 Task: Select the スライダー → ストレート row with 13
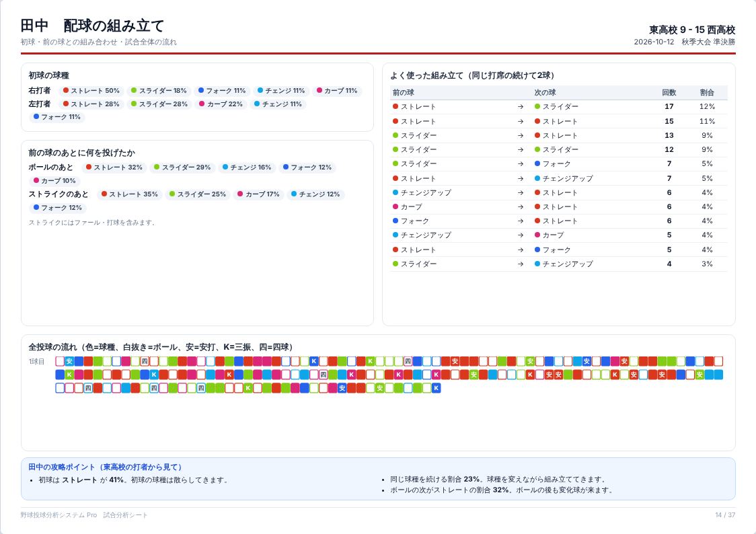559,135
